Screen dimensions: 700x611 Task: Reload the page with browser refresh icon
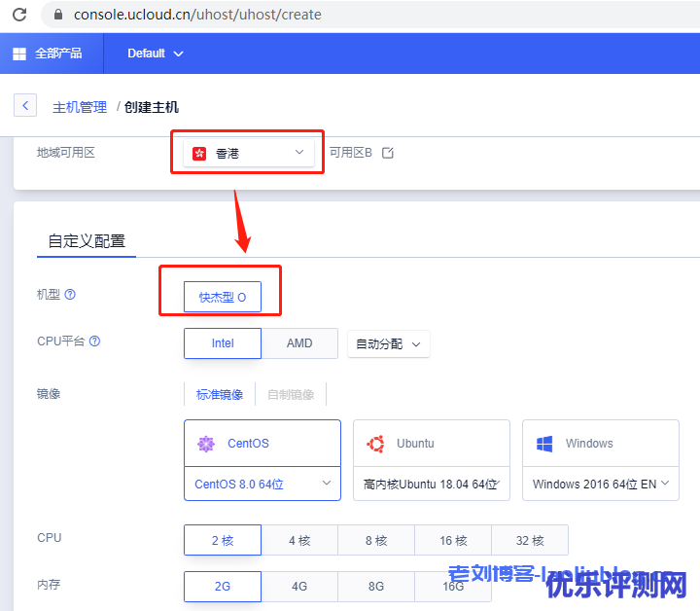pos(18,15)
